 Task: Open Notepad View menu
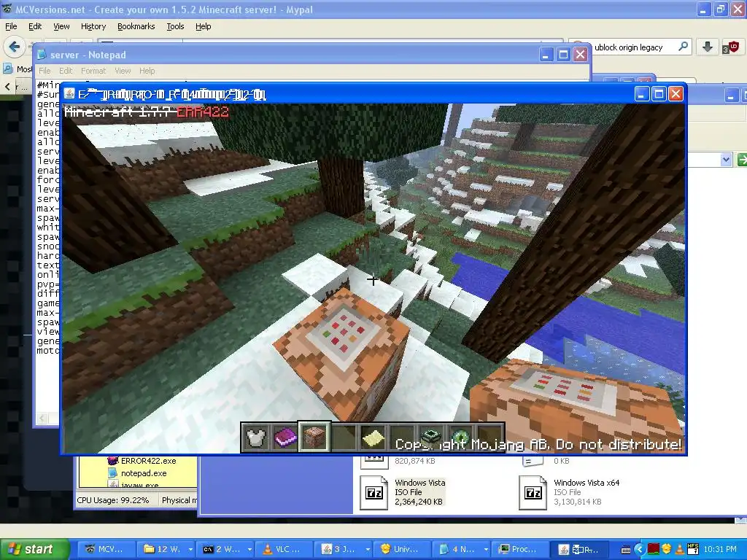click(123, 71)
